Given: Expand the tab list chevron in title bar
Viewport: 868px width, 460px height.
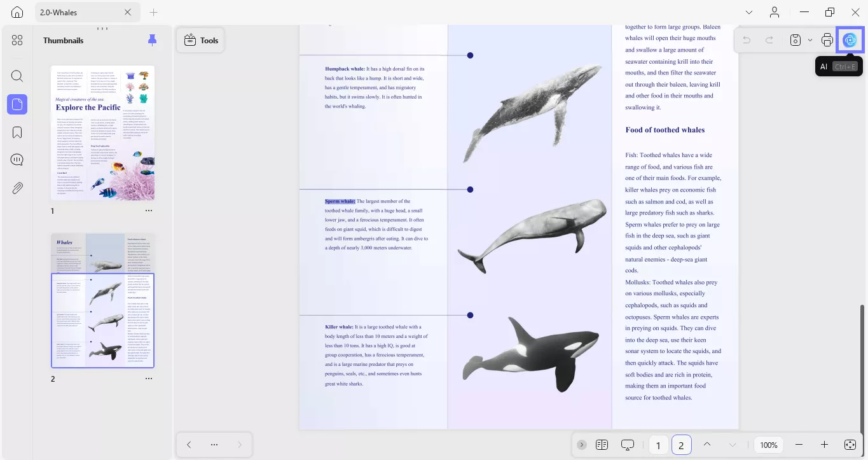Looking at the screenshot, I should click(749, 13).
